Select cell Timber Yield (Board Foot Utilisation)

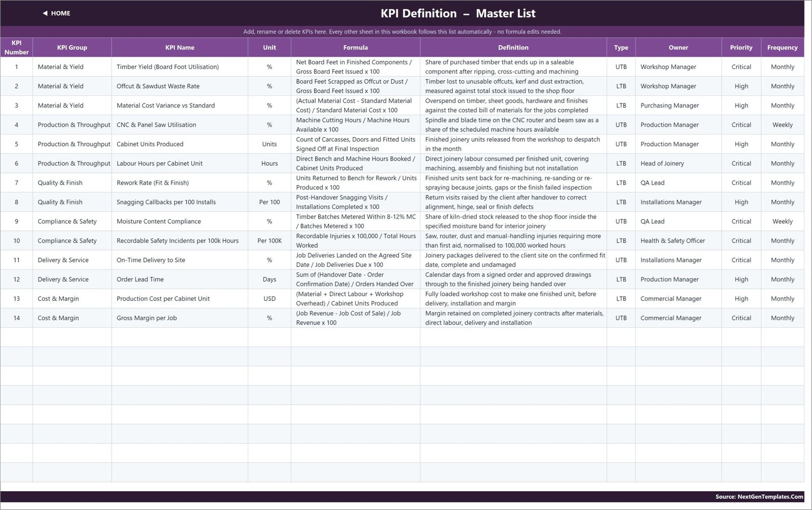coord(180,67)
